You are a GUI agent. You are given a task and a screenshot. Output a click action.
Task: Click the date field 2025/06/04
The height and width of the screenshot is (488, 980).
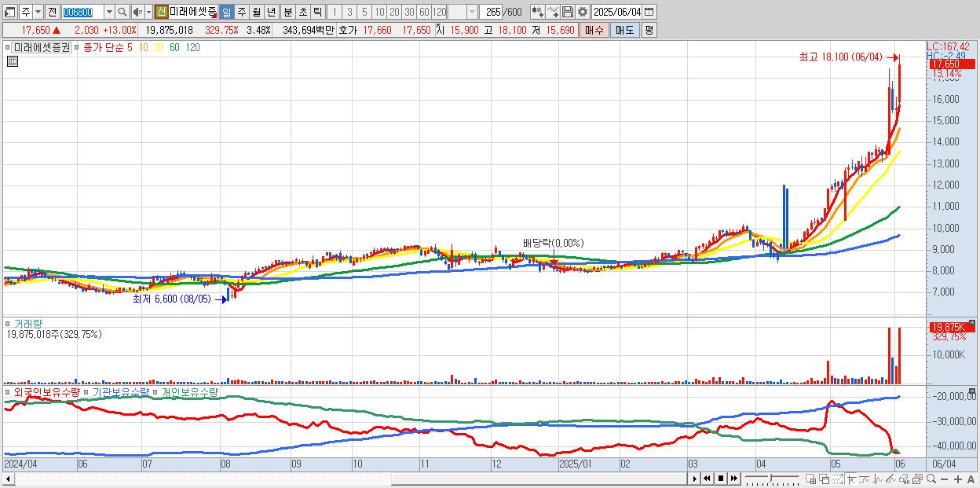(616, 12)
